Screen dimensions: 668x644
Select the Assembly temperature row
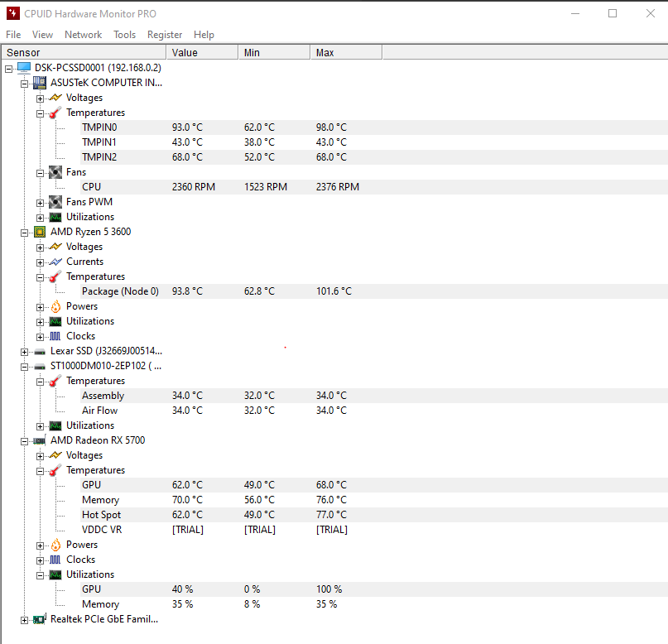click(374, 396)
